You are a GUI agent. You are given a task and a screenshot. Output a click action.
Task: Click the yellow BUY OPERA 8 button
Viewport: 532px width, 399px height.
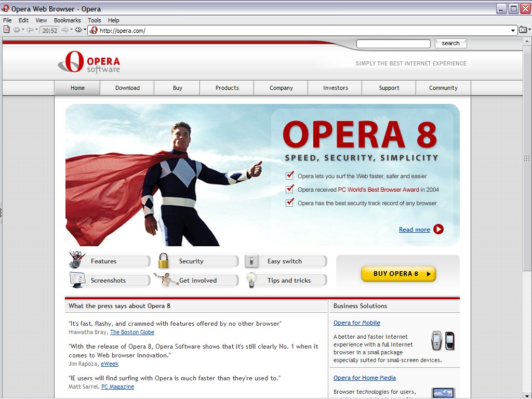pyautogui.click(x=398, y=274)
